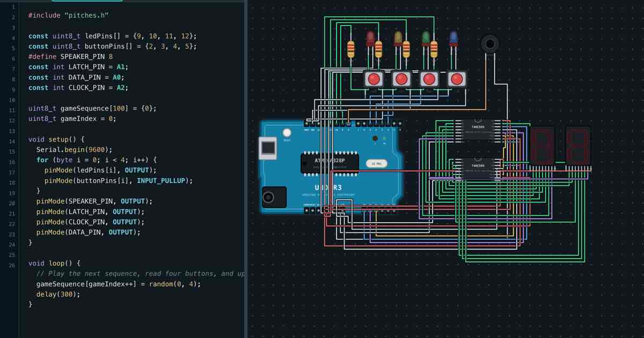
Task: Click the pinMode(ledPins[i], OUTPUT) line
Action: 100,170
